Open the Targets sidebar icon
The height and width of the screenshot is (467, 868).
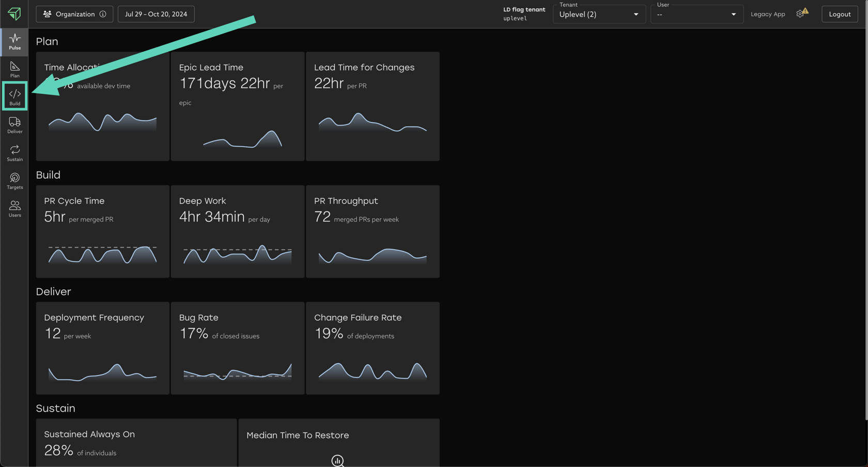coord(14,181)
